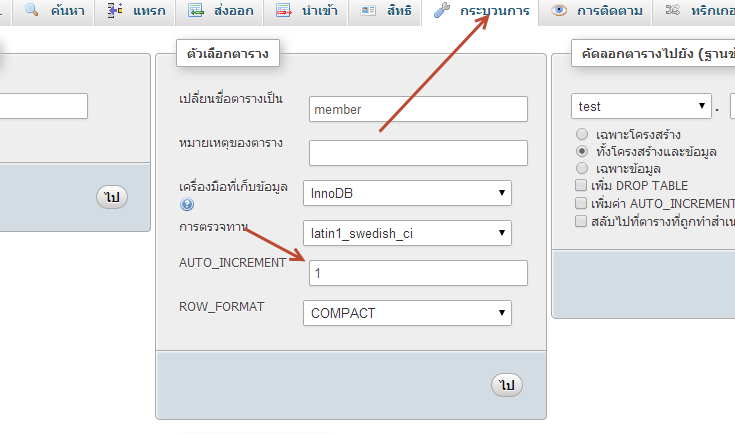Click the ตัวเลือกตาราง panel heading
The image size is (735, 434).
[228, 53]
